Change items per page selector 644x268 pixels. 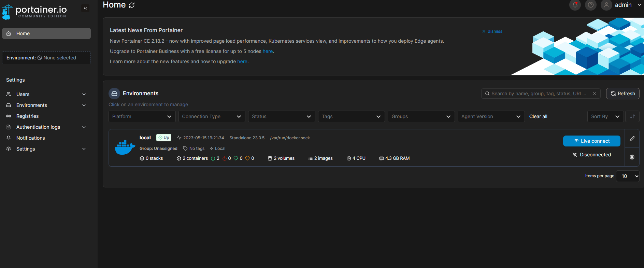[x=628, y=176]
